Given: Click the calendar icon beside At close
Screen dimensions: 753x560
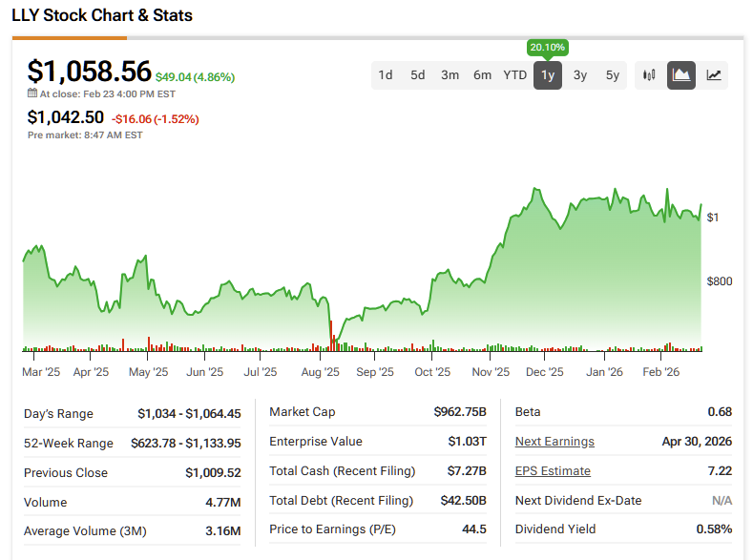Looking at the screenshot, I should pyautogui.click(x=32, y=93).
